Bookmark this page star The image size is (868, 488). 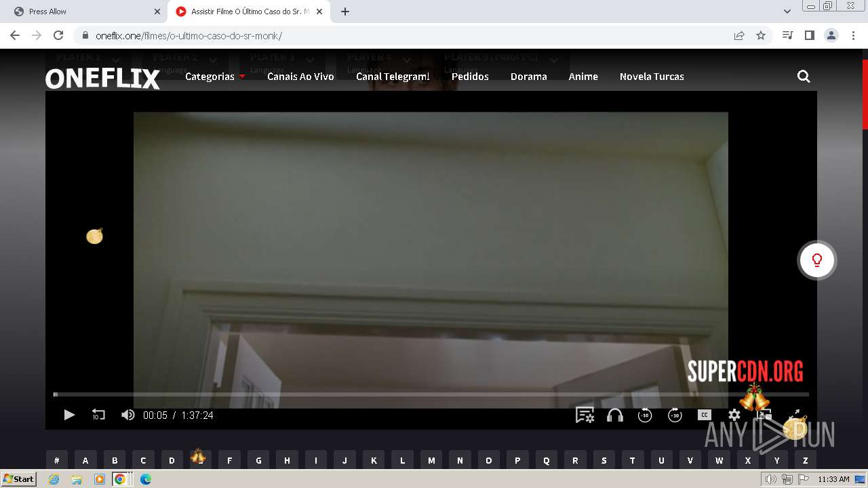point(761,35)
